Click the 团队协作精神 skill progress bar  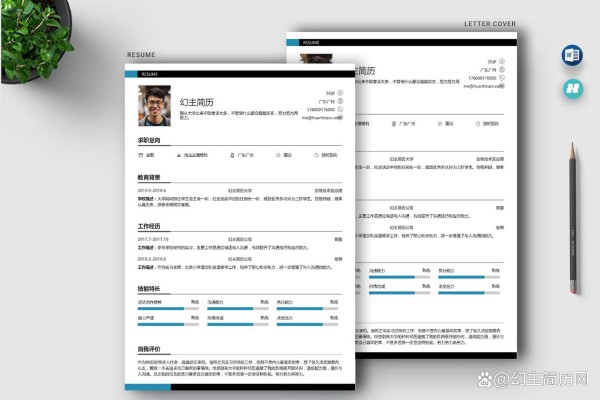(161, 308)
